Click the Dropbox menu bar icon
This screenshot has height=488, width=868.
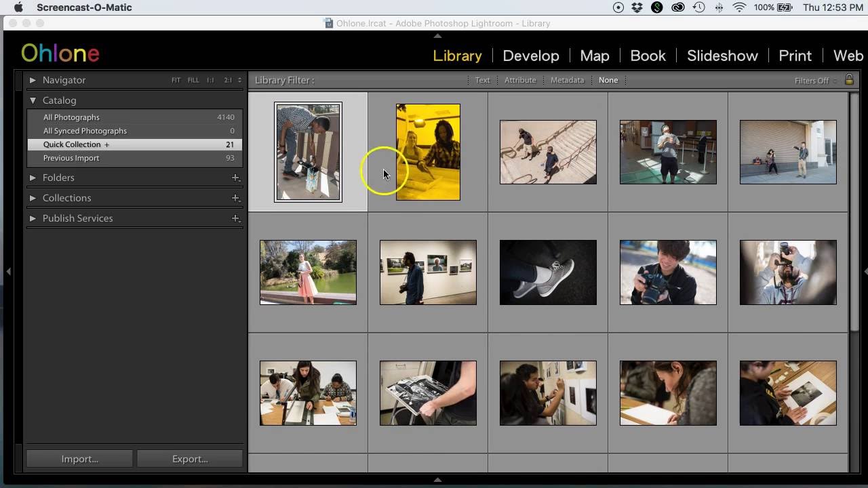click(x=637, y=7)
